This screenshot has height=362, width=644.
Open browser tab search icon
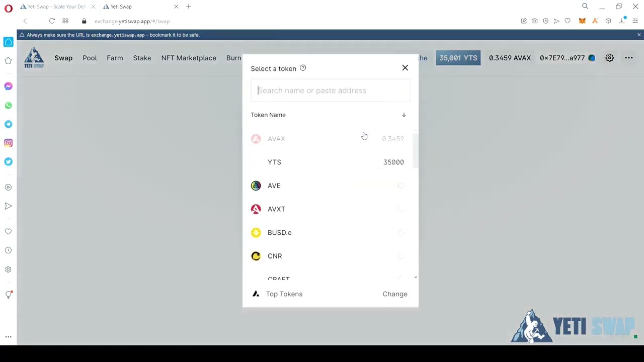(x=585, y=7)
